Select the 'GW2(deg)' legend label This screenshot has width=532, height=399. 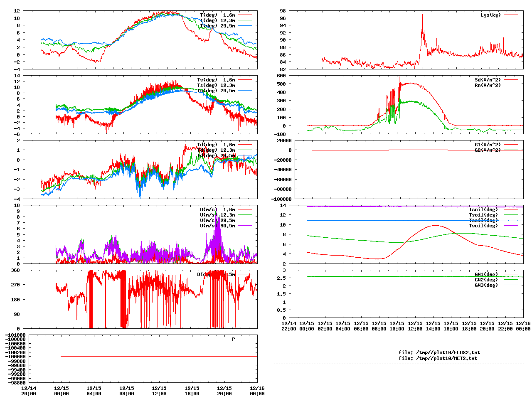[x=486, y=280]
